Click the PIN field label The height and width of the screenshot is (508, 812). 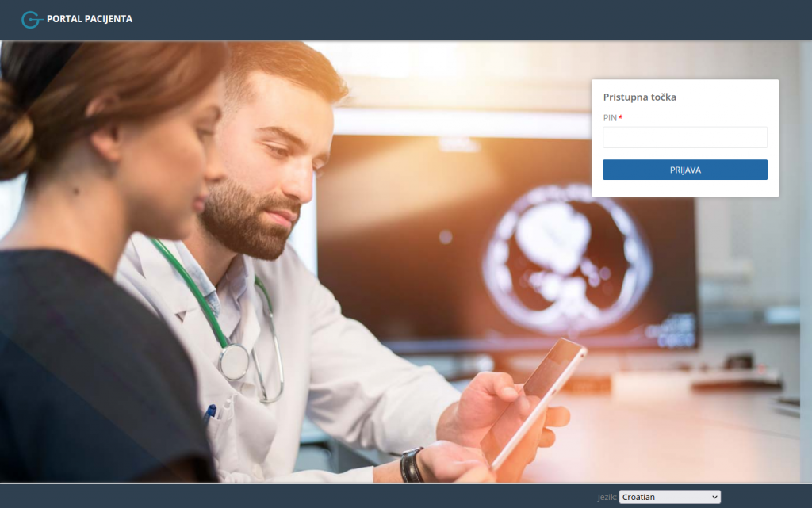pyautogui.click(x=610, y=118)
